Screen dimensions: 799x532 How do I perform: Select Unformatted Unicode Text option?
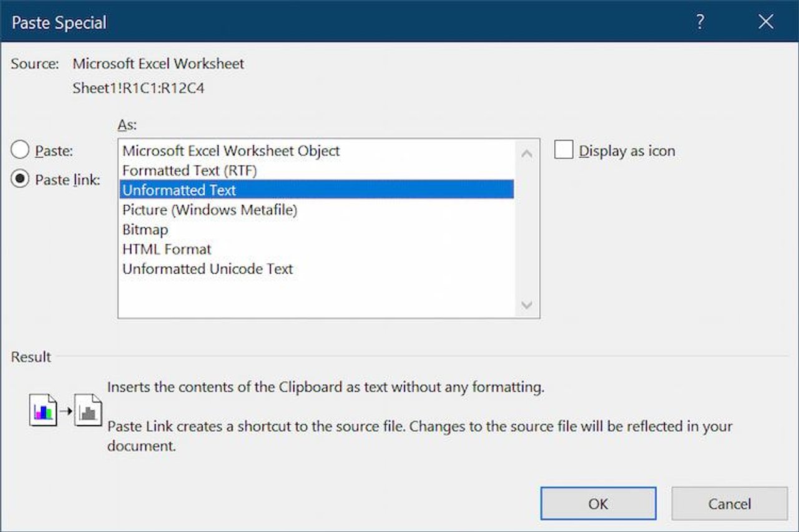pos(208,269)
